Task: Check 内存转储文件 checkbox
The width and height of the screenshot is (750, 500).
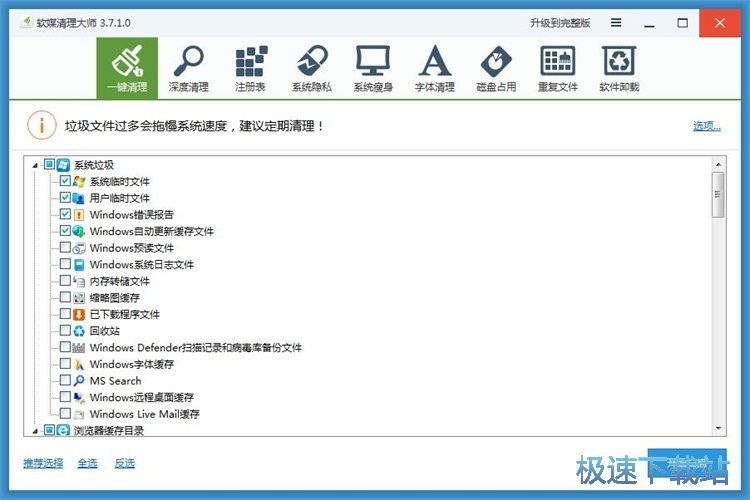Action: click(x=65, y=280)
